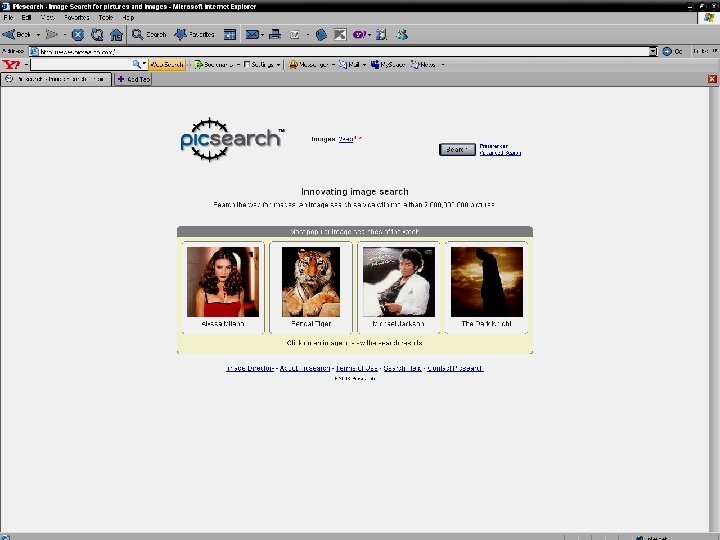Click the green Windows Messenger buddy icon
The image size is (720, 540).
402,34
